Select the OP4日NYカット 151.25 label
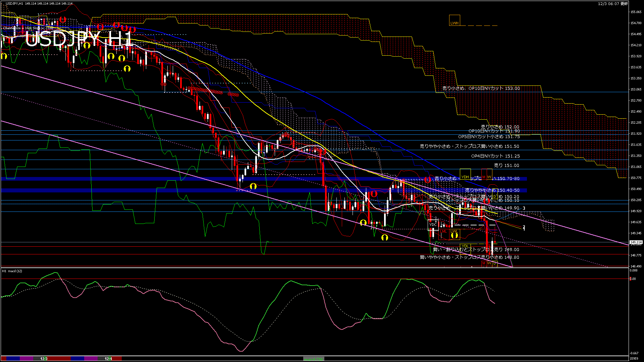 tap(495, 156)
